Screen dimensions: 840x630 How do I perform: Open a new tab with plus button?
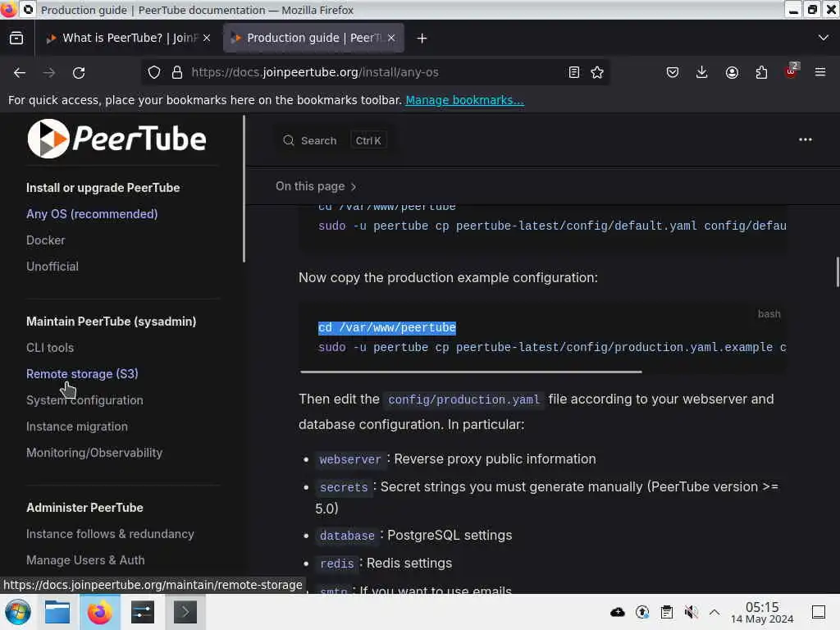click(x=422, y=38)
